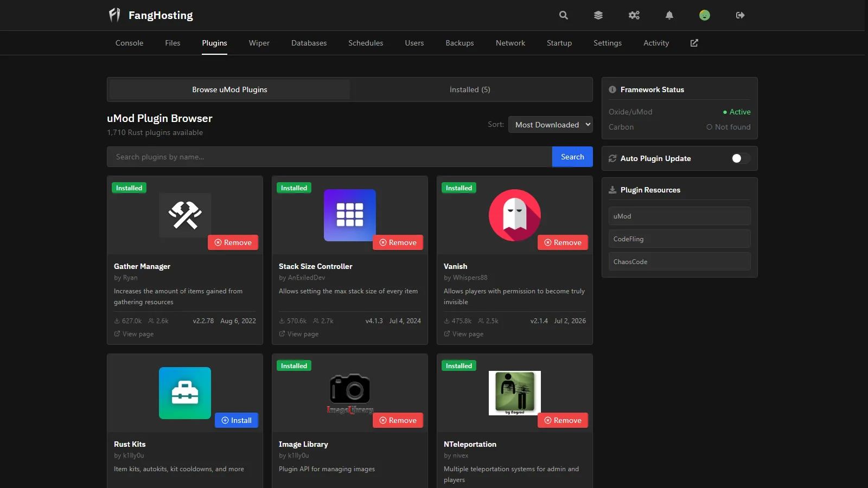Open the admin gears icon in header
This screenshot has width=868, height=488.
click(x=634, y=15)
